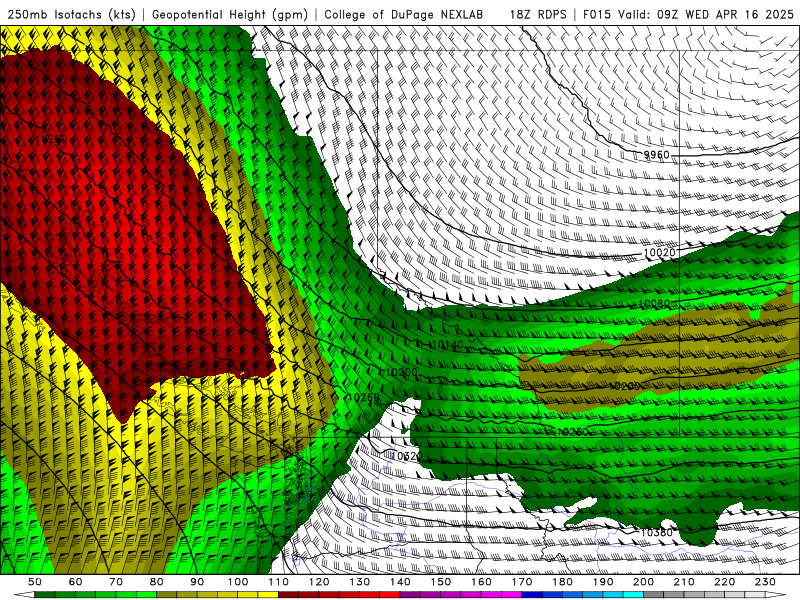This screenshot has height=600, width=800.
Task: Pick the magenta segment of the color bar
Action: (x=512, y=595)
